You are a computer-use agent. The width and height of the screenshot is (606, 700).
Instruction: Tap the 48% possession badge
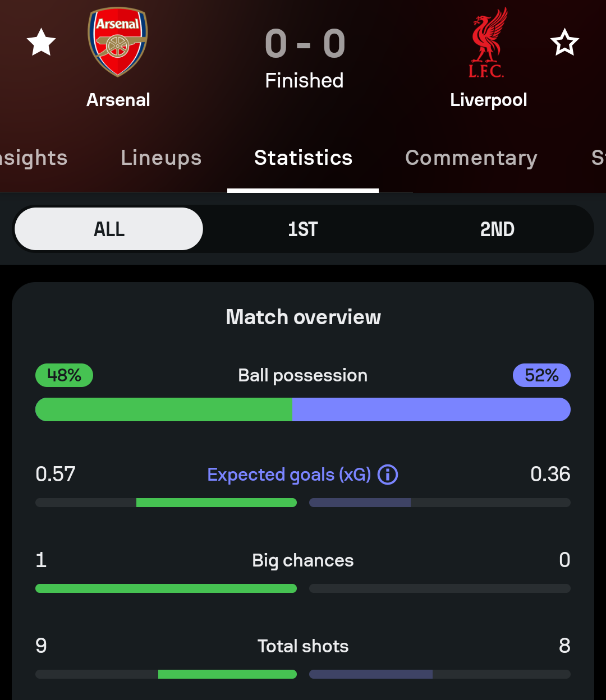64,375
